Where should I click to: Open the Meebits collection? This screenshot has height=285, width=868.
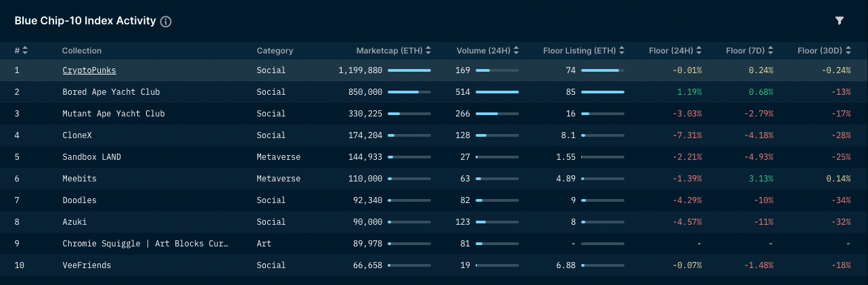(x=80, y=179)
